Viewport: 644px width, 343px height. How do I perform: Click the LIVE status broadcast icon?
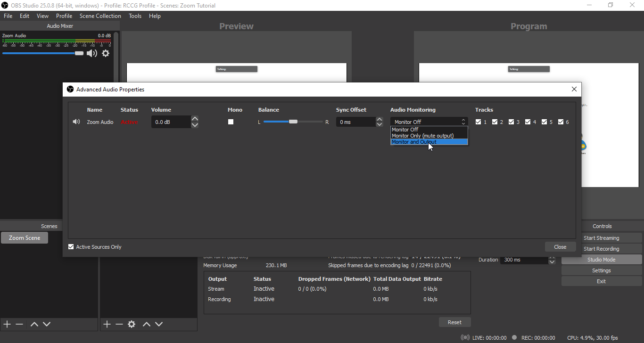point(465,338)
